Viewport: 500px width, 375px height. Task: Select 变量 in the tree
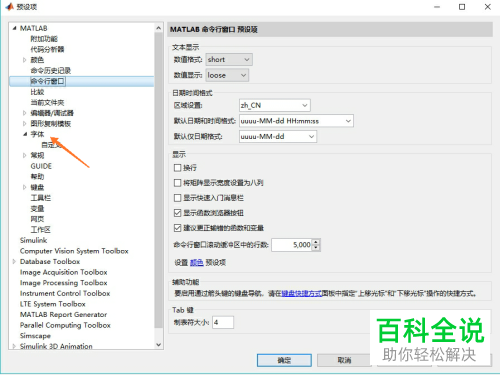(37, 209)
